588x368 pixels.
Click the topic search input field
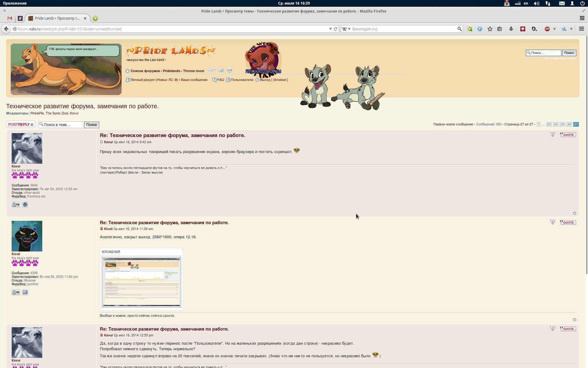coord(62,125)
